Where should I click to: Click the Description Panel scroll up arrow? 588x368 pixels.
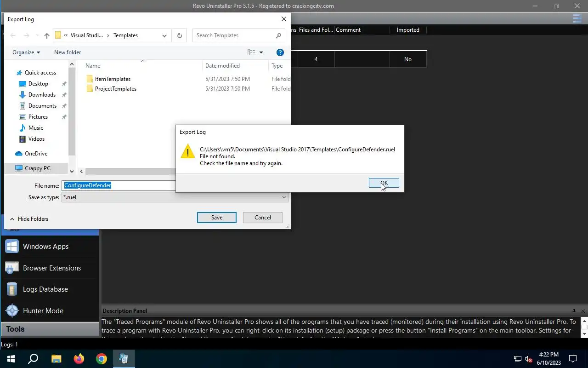(x=584, y=321)
